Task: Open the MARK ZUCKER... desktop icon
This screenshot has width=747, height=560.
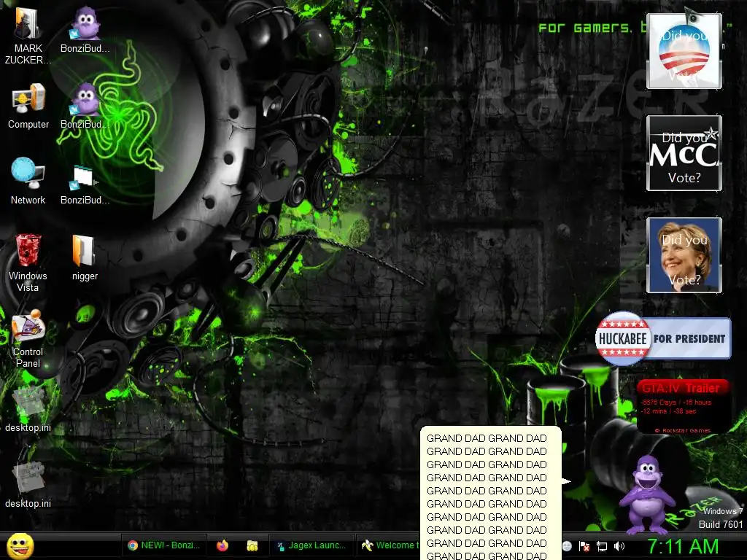Action: (28, 36)
